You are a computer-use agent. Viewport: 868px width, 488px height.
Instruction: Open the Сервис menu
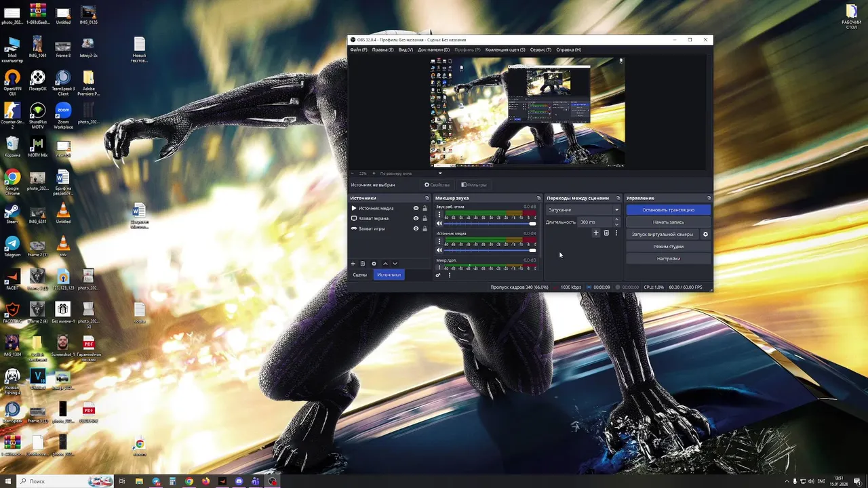pos(541,49)
